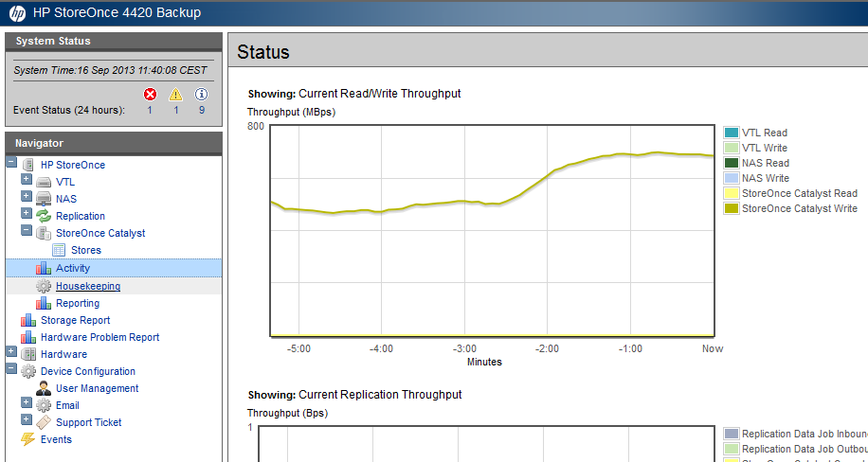Click the Hardware rack icon
Screen dimensions: 868x462
pyautogui.click(x=28, y=354)
